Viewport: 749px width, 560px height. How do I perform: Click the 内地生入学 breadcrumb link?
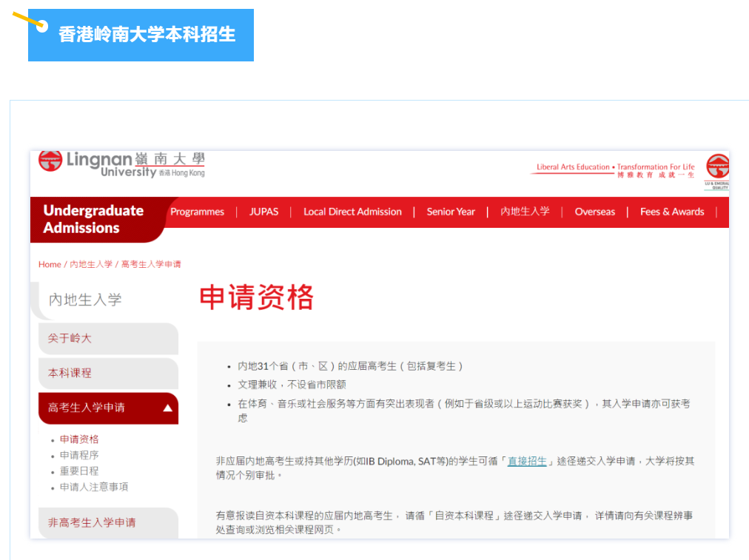click(x=91, y=264)
